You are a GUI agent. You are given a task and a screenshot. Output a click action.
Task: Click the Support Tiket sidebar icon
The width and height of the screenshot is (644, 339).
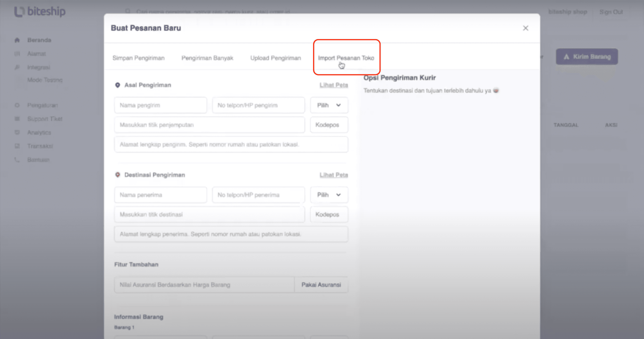(x=17, y=119)
